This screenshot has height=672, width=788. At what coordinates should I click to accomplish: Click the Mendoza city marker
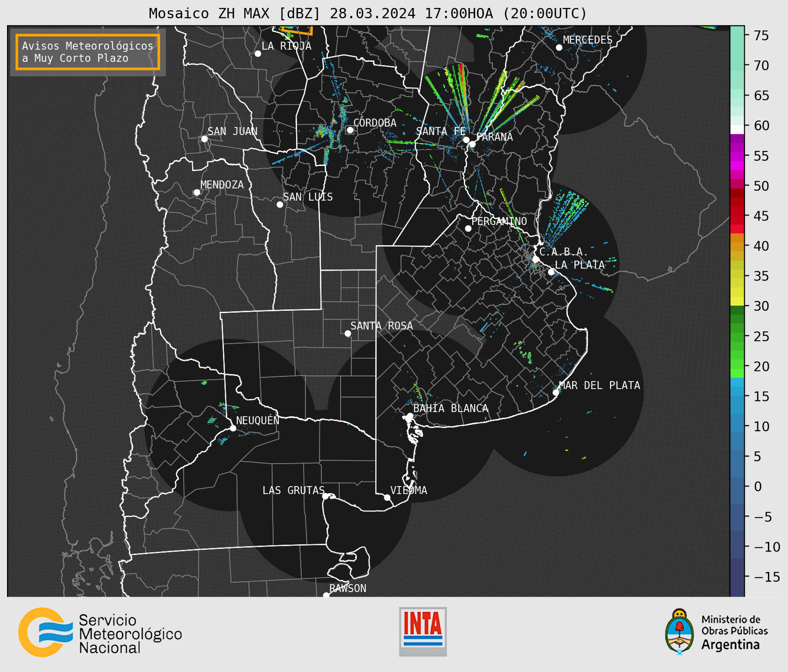[197, 193]
